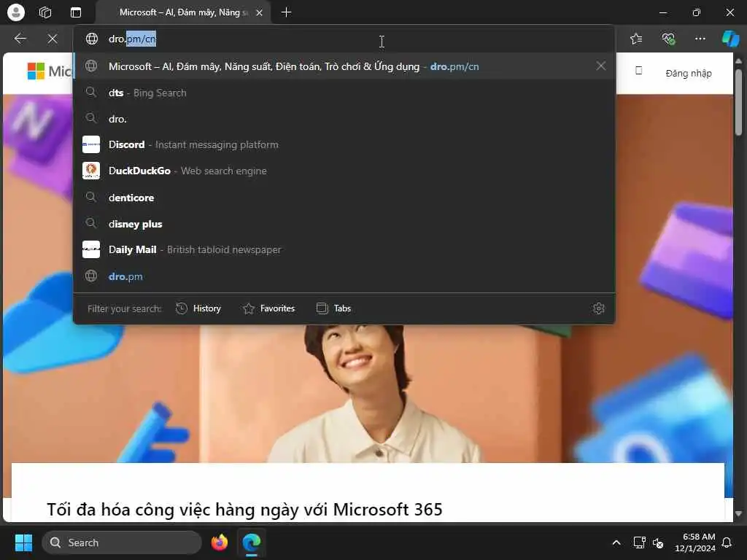Viewport: 747px width, 560px height.
Task: Click scrollbar up arrow
Action: coord(738,61)
